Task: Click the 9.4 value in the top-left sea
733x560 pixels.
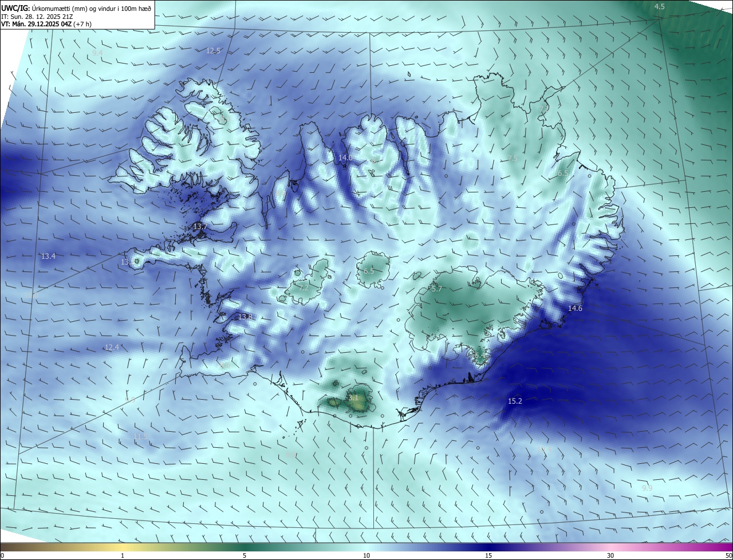Action: [x=97, y=53]
